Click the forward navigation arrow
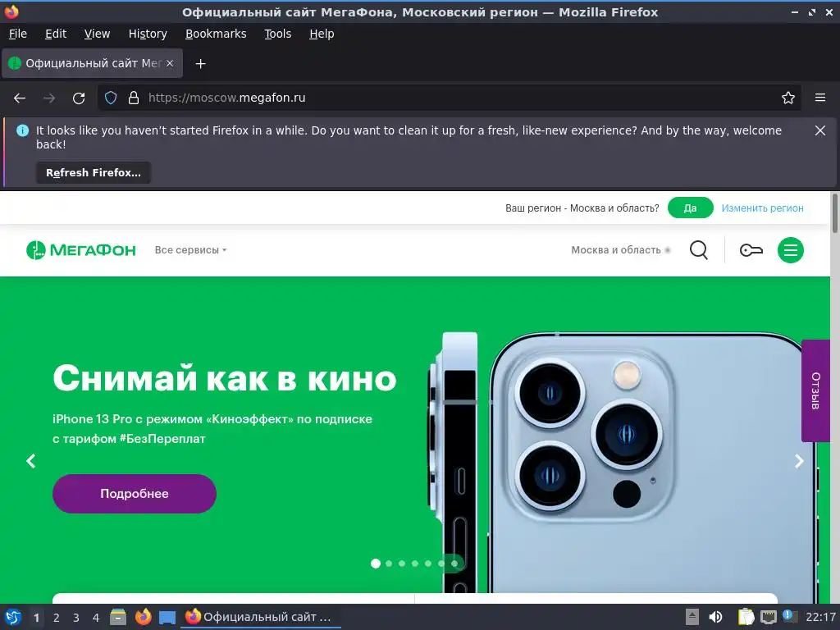Image resolution: width=840 pixels, height=630 pixels. pyautogui.click(x=49, y=98)
